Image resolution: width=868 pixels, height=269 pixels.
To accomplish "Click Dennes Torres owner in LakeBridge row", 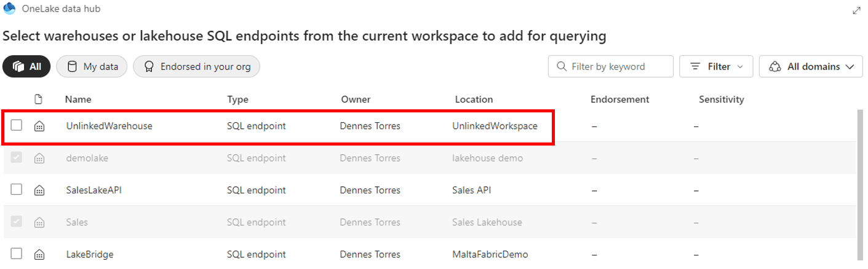I will pyautogui.click(x=370, y=254).
